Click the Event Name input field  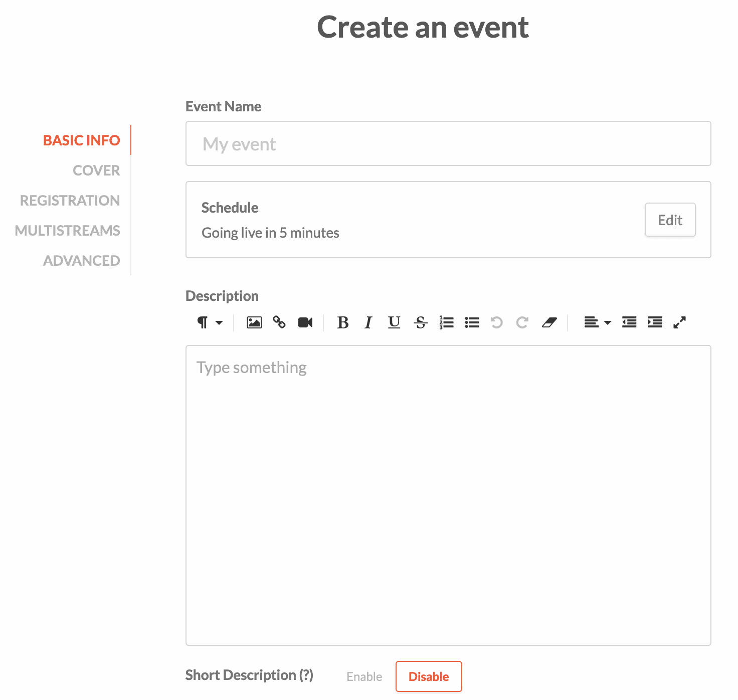[448, 143]
